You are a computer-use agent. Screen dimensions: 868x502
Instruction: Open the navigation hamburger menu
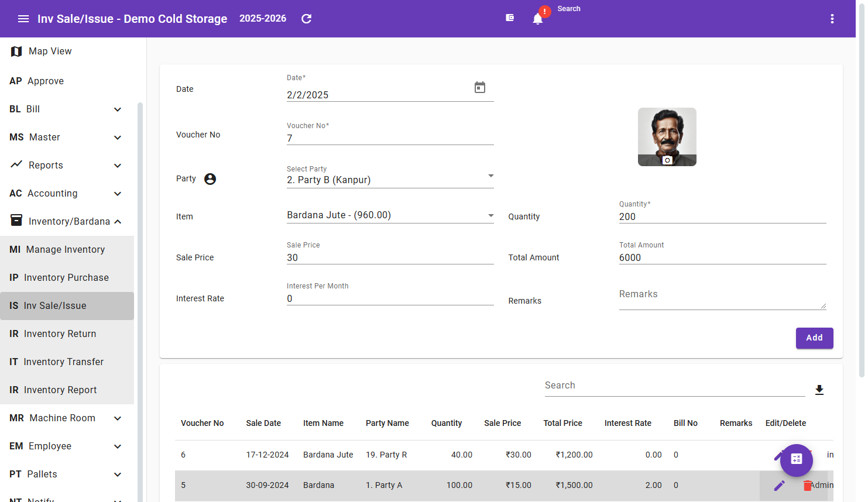point(23,18)
